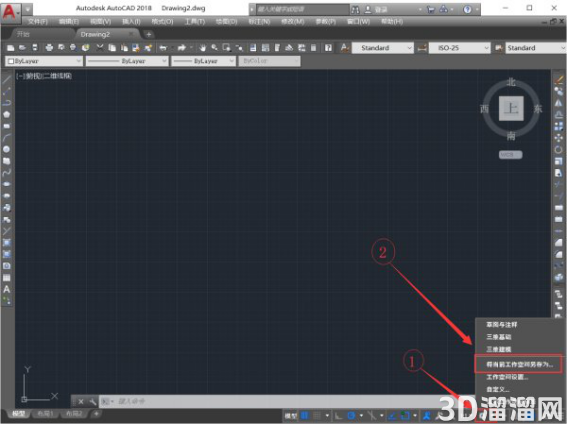The height and width of the screenshot is (425, 567).
Task: Click the Save diskette icon
Action: click(35, 48)
